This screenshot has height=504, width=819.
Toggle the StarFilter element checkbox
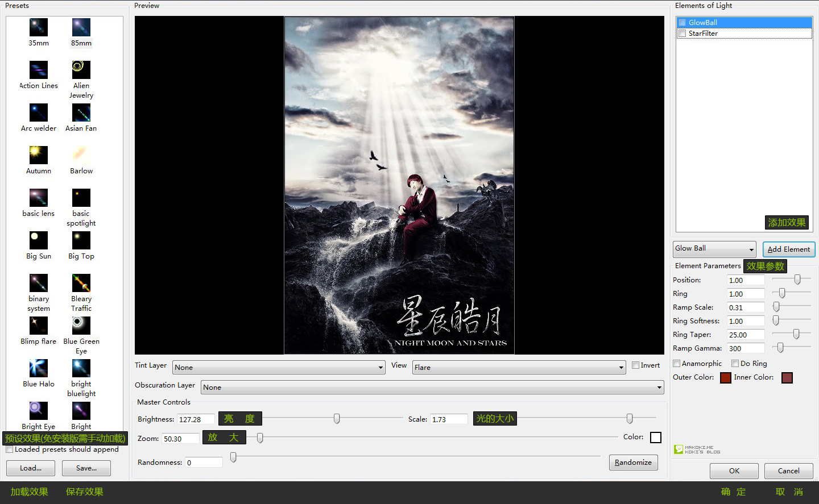click(x=682, y=34)
